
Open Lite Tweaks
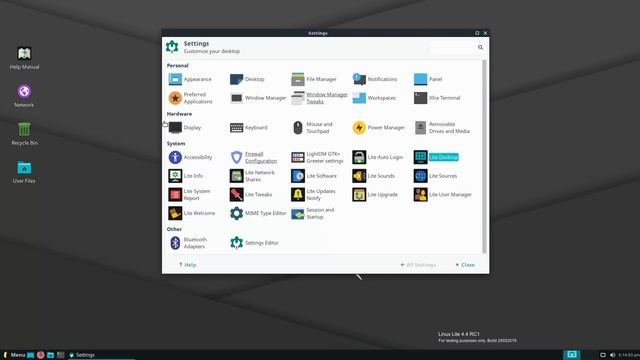click(251, 195)
